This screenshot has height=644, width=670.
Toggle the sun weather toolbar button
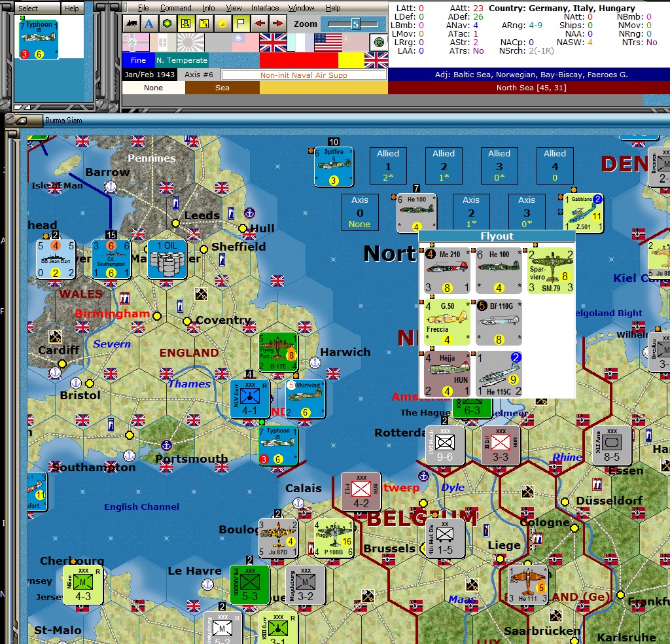pos(222,24)
